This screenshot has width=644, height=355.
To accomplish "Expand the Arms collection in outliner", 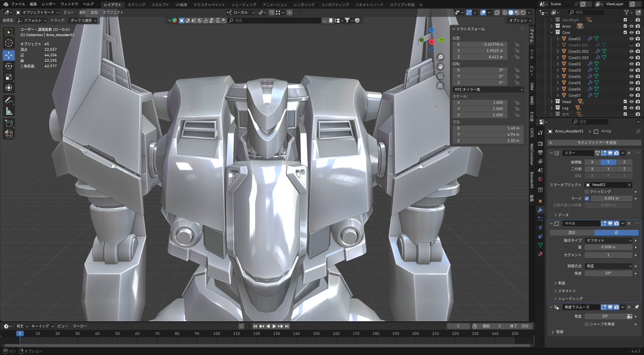I will coord(552,26).
